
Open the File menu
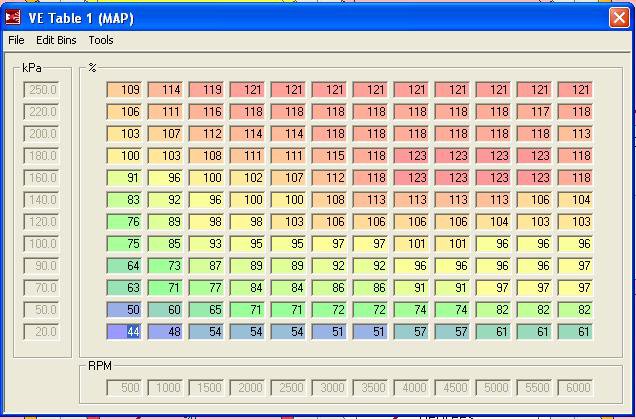(16, 41)
